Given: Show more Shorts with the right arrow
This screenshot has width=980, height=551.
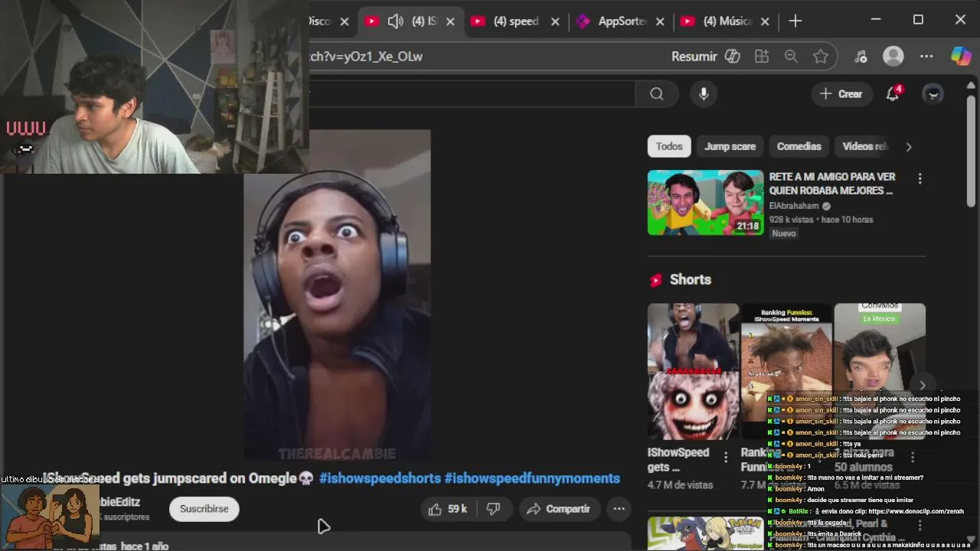Looking at the screenshot, I should tap(922, 386).
